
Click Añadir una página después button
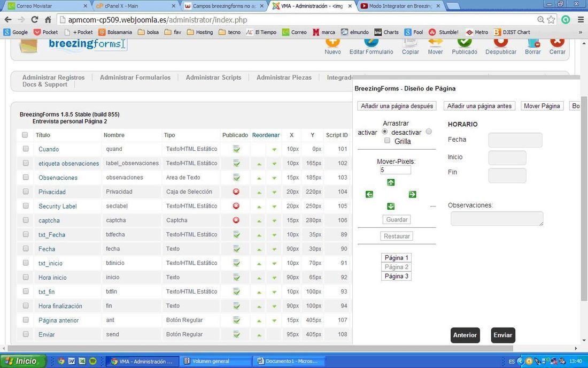(397, 106)
